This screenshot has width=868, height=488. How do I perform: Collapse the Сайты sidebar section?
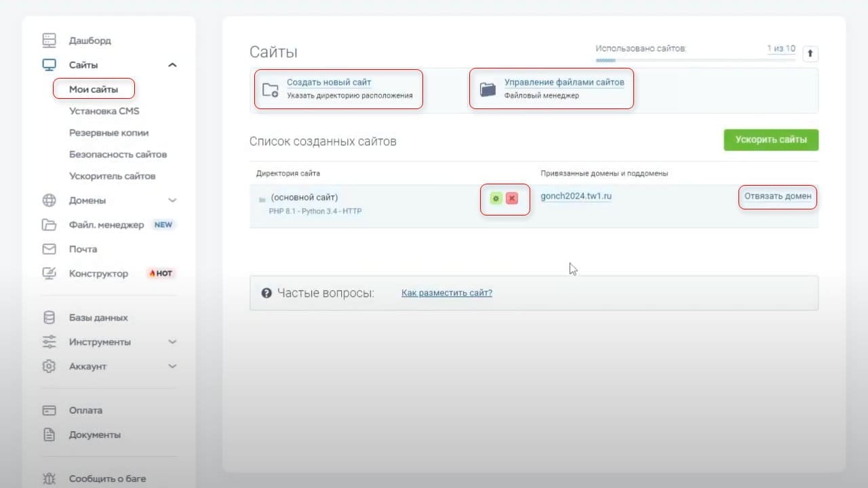point(172,65)
